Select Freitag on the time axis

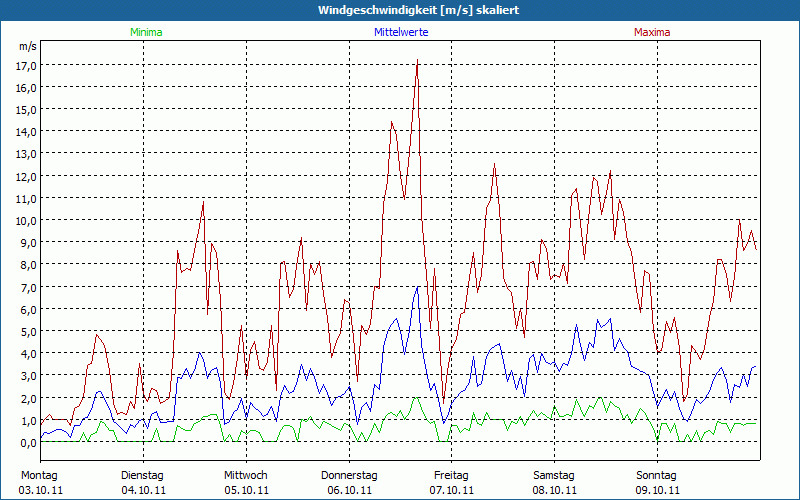tap(452, 475)
